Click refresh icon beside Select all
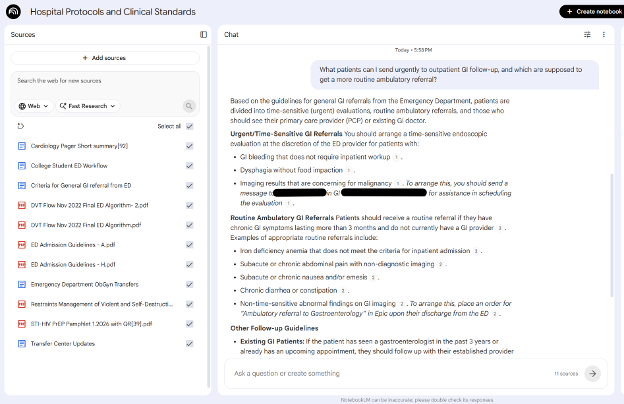 click(21, 126)
